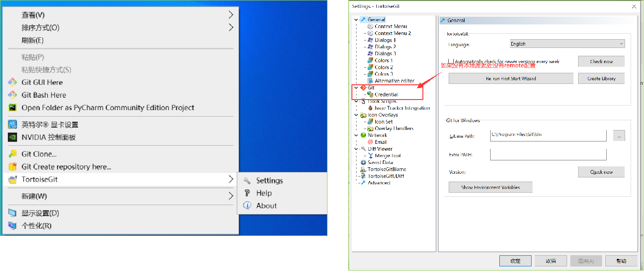
Task: Open 显示设置(D) from the context menu
Action: tap(40, 213)
